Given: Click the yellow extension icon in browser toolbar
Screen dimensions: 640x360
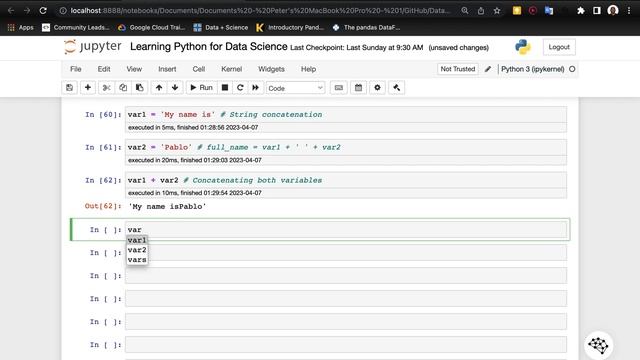Looking at the screenshot, I should pos(517,11).
